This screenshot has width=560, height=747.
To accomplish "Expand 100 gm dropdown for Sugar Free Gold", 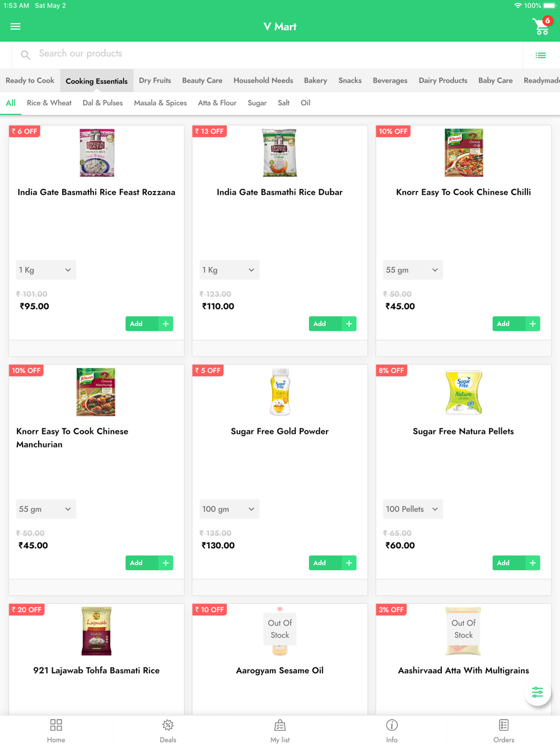I will coord(230,509).
